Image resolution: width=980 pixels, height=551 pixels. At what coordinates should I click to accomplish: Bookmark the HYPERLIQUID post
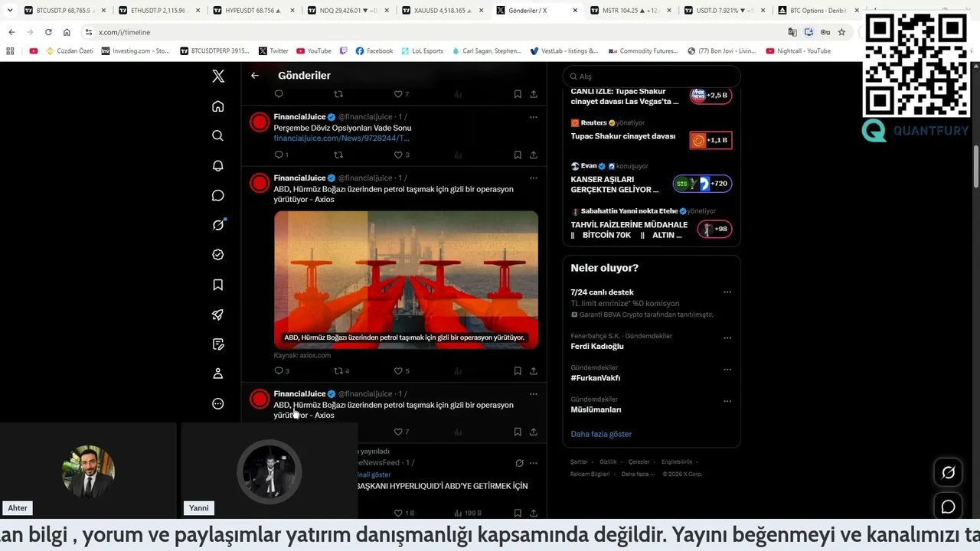coord(518,513)
